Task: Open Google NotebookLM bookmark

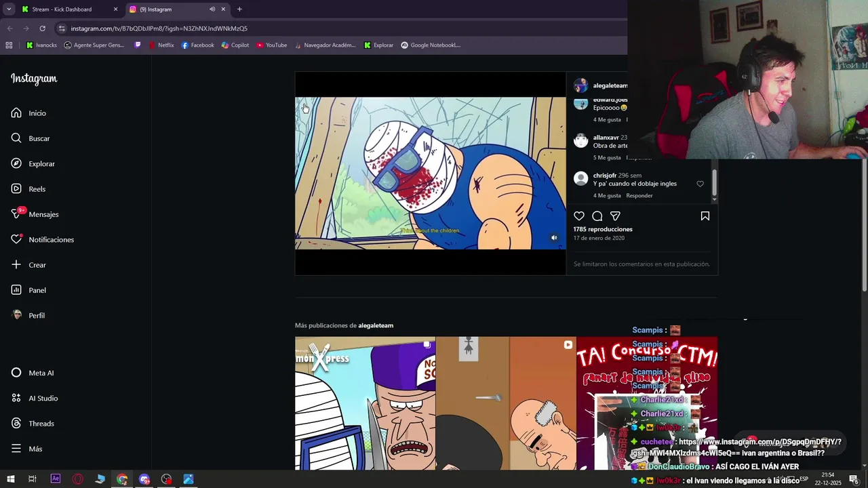Action: [431, 45]
